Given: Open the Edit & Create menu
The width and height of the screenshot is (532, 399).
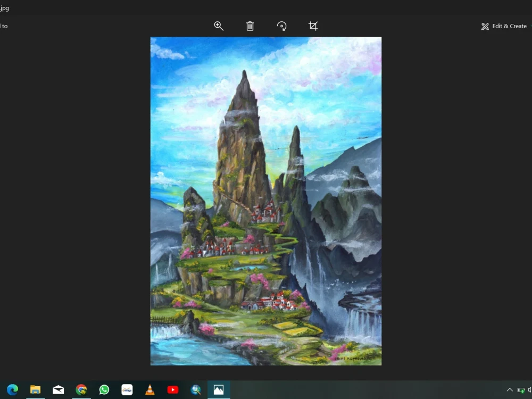Looking at the screenshot, I should pyautogui.click(x=504, y=26).
